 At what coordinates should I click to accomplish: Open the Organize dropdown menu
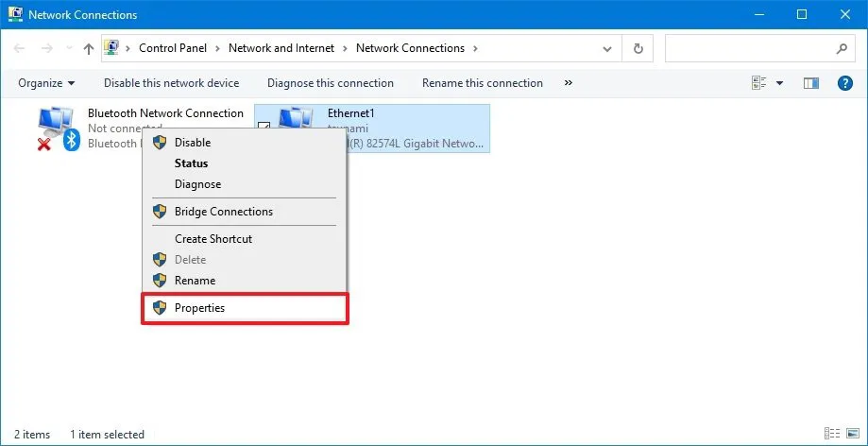45,83
